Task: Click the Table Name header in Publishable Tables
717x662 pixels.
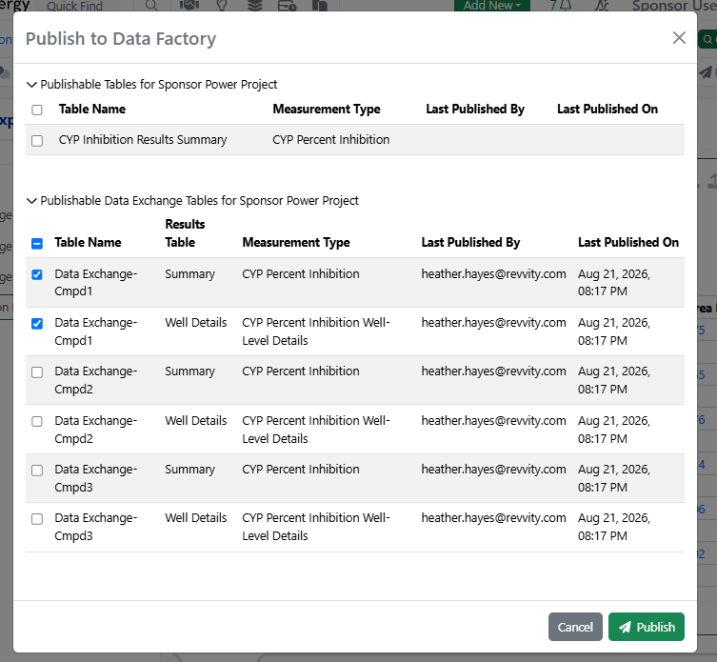Action: point(92,109)
